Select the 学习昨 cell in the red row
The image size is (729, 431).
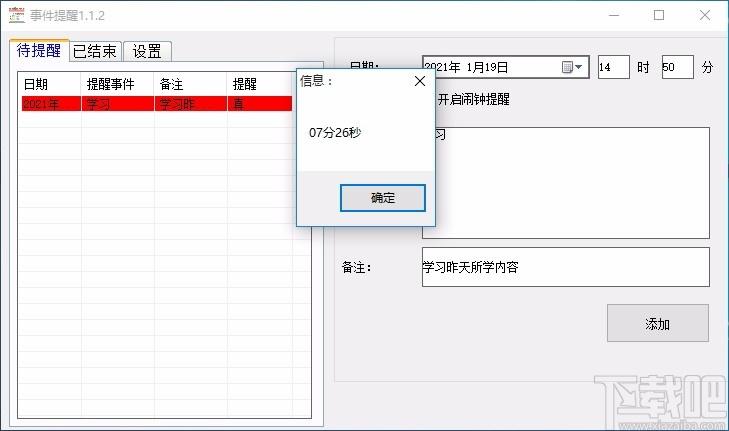click(191, 104)
